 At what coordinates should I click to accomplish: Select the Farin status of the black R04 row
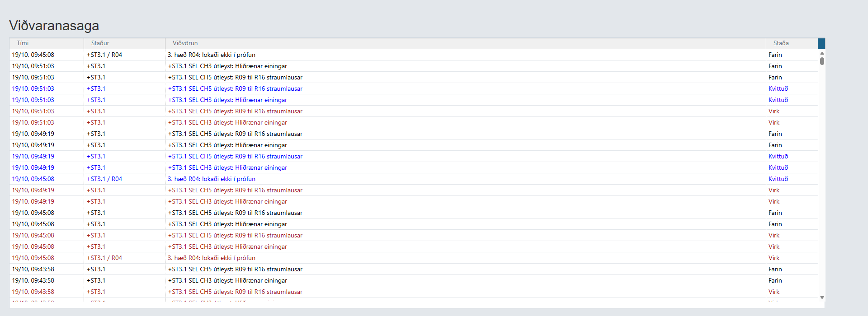[x=775, y=55]
